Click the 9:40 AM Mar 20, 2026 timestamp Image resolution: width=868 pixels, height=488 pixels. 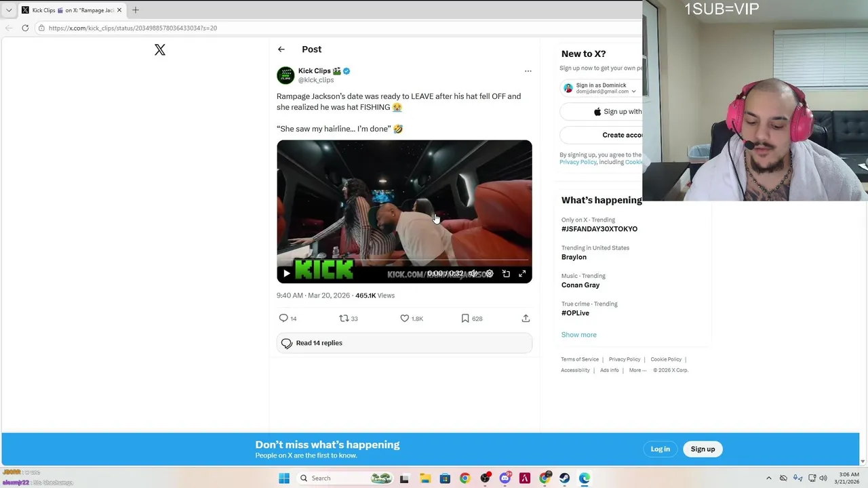314,296
